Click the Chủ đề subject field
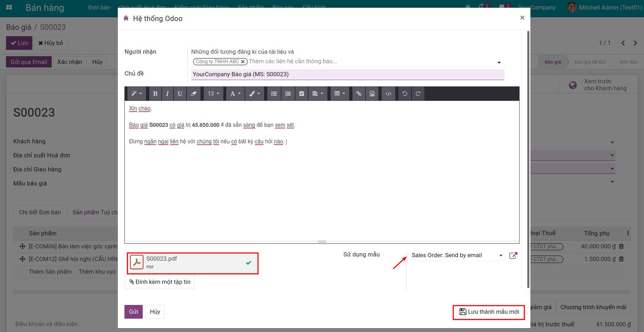Image resolution: width=644 pixels, height=332 pixels. pos(348,74)
